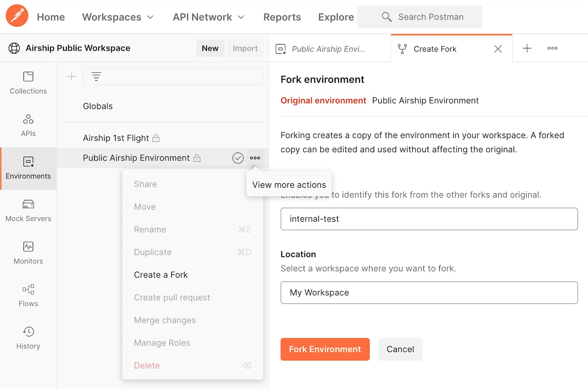Cancel the fork creation
Screen dimensions: 588x389
pos(400,349)
